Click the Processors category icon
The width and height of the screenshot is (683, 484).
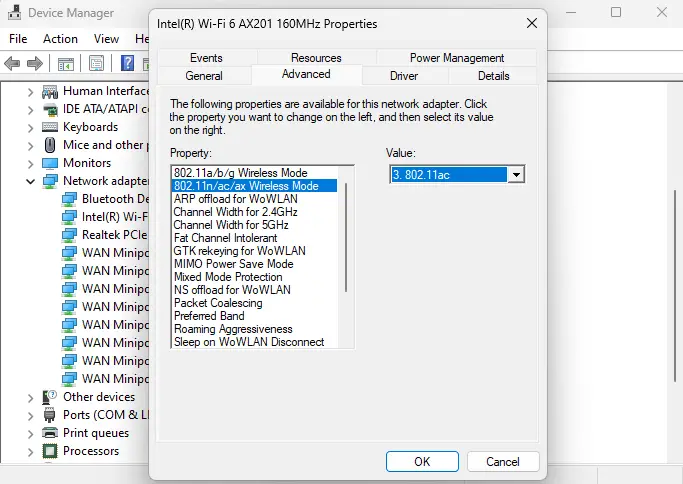[50, 451]
